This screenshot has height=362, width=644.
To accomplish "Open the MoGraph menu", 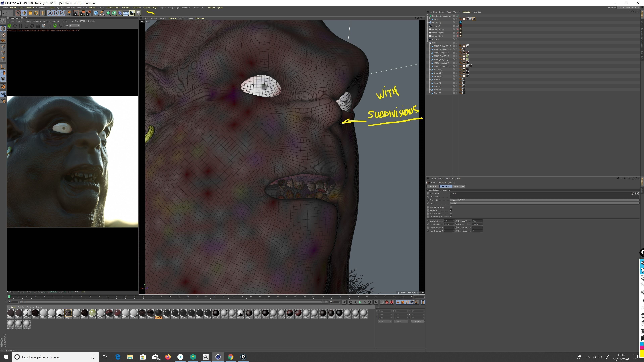I will tap(126, 8).
